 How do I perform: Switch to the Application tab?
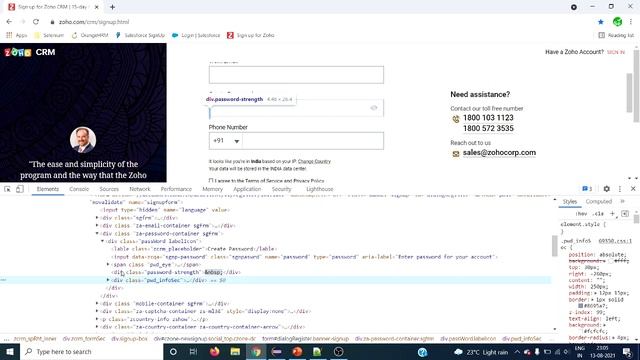pos(247,189)
